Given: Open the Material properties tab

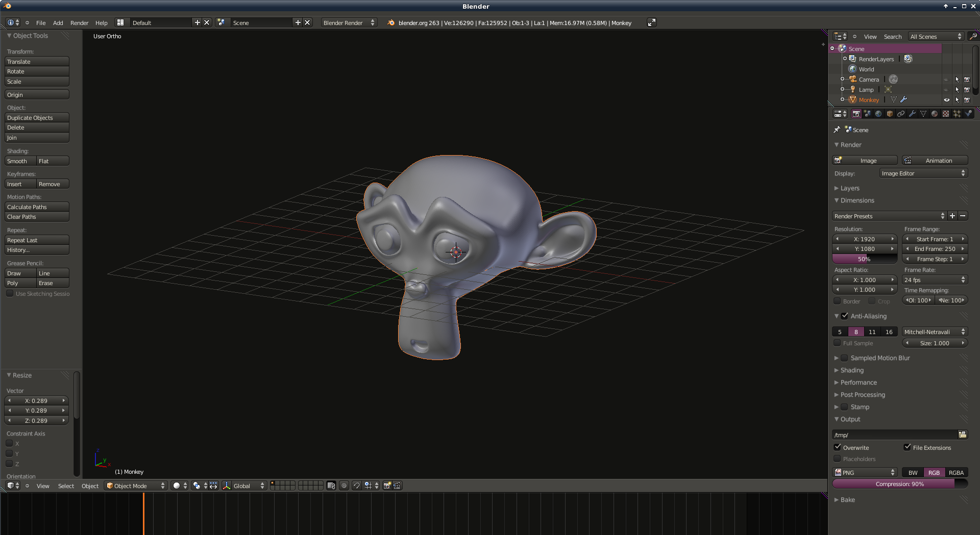Looking at the screenshot, I should coord(935,114).
